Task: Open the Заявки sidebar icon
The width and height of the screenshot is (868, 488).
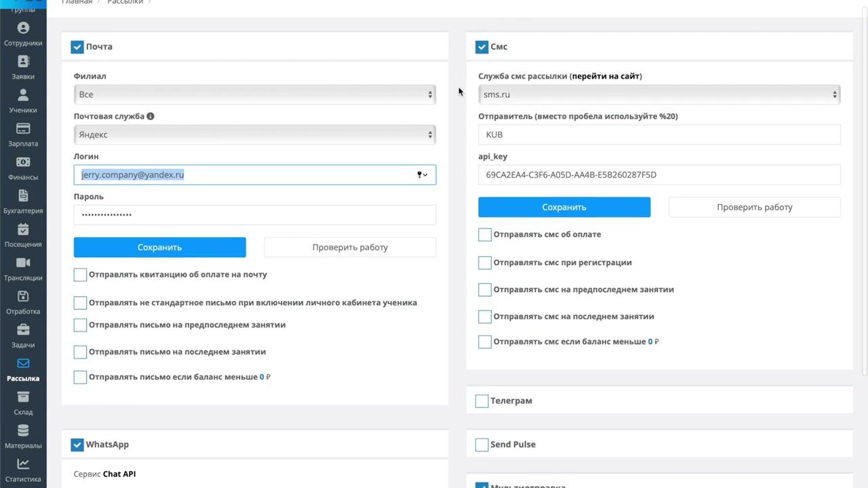Action: [x=23, y=62]
